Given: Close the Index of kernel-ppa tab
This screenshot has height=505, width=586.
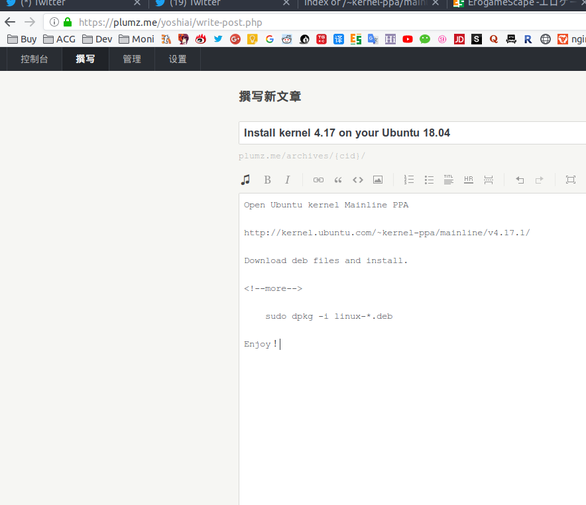Looking at the screenshot, I should (x=435, y=3).
